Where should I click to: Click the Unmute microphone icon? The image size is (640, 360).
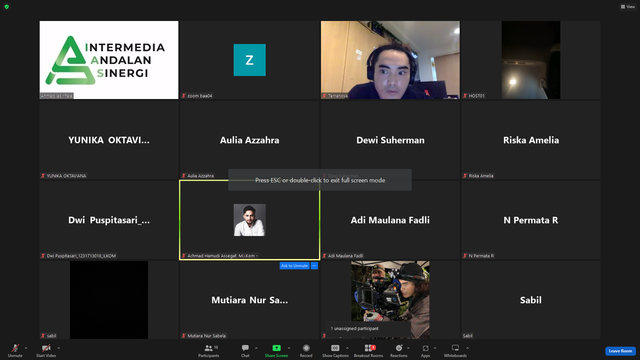coord(15,348)
